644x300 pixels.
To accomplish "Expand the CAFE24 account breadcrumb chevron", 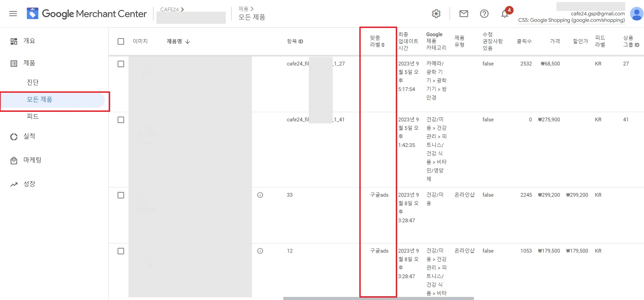I will (x=182, y=10).
